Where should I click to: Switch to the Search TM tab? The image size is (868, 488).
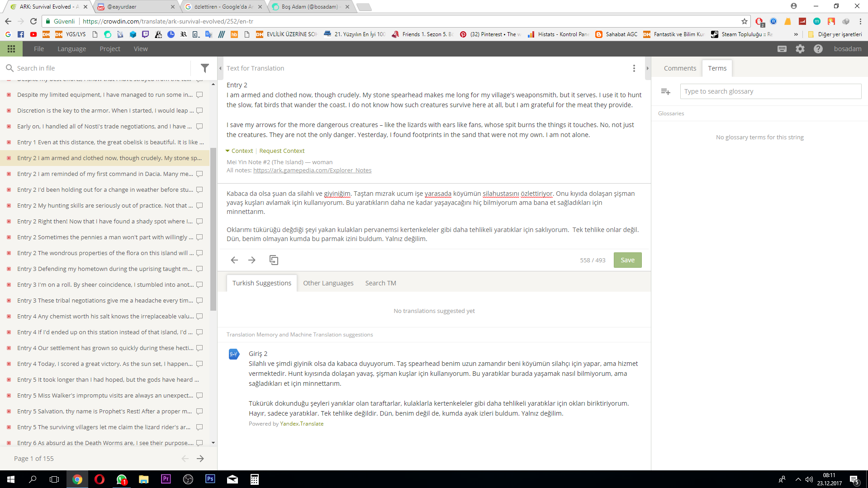point(381,283)
